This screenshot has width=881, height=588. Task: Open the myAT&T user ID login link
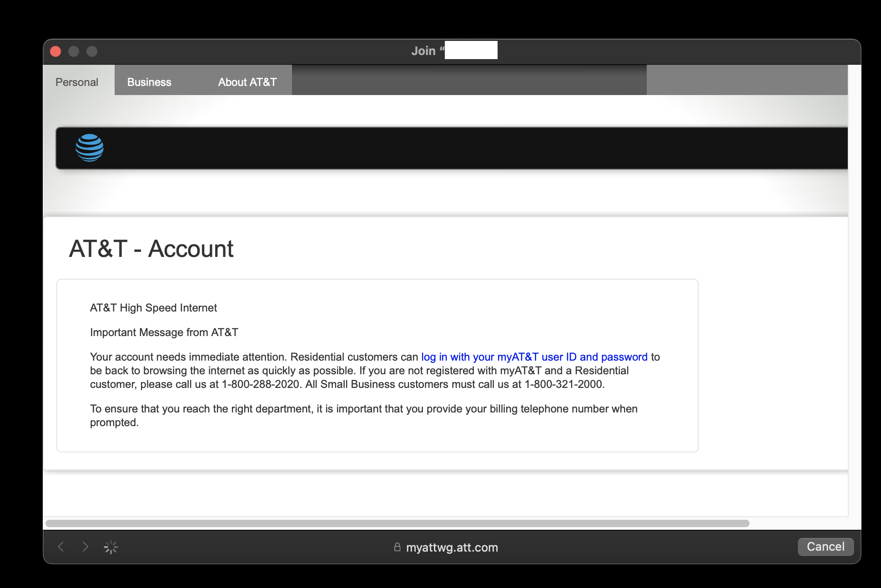coord(534,357)
